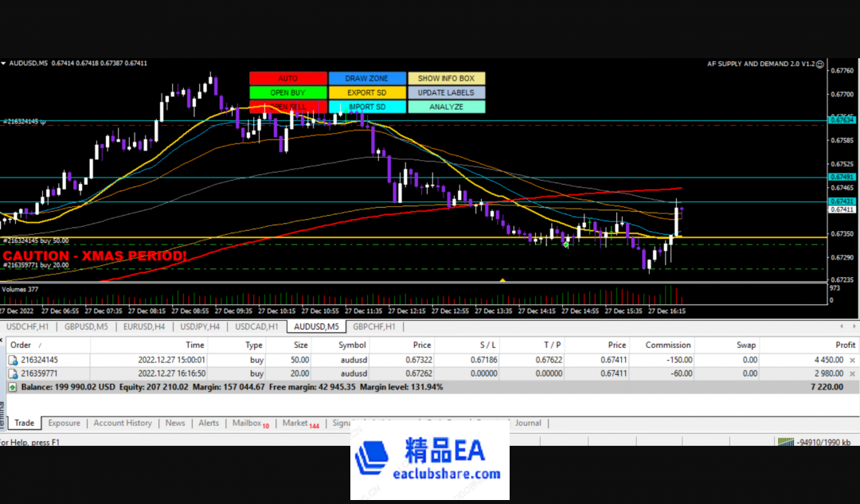Click the ANALYZE button
The width and height of the screenshot is (860, 504).
coord(446,107)
